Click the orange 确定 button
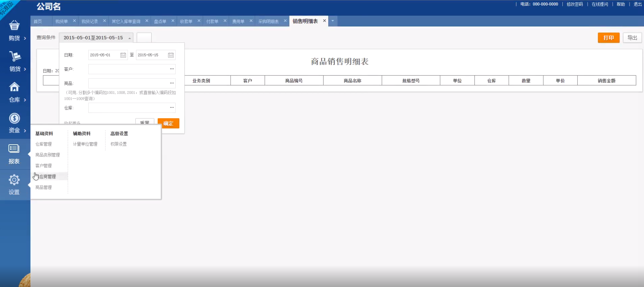The height and width of the screenshot is (287, 644). point(168,123)
